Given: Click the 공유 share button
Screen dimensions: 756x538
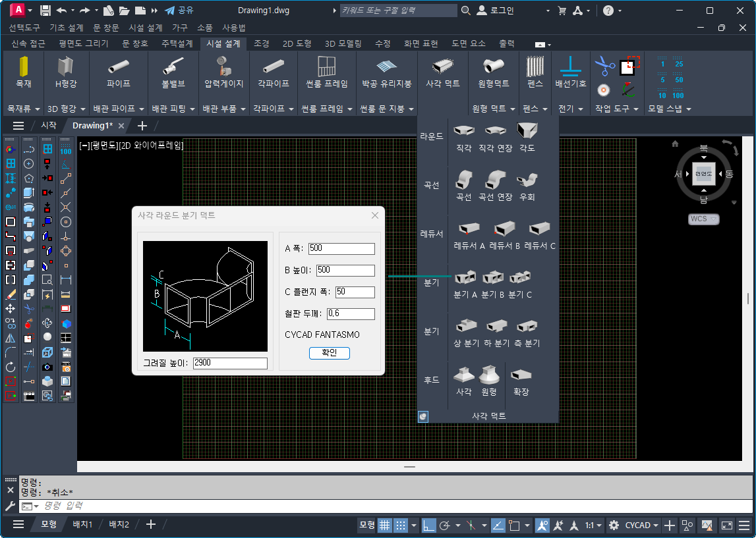Looking at the screenshot, I should 179,11.
